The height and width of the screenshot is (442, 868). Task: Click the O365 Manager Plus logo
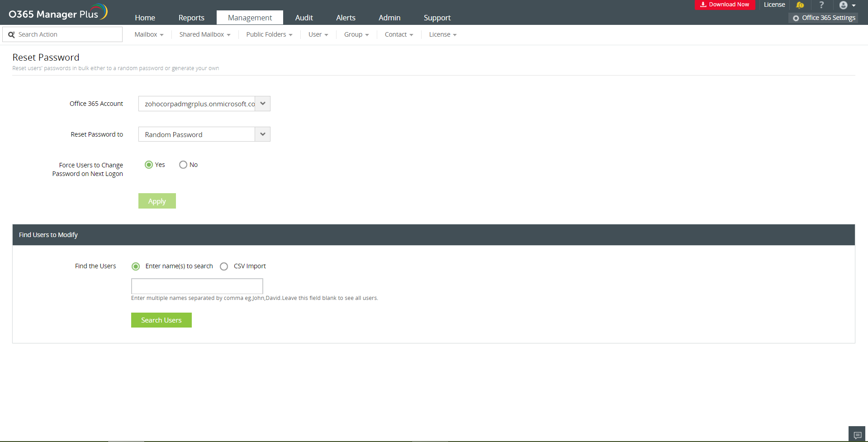coord(58,12)
